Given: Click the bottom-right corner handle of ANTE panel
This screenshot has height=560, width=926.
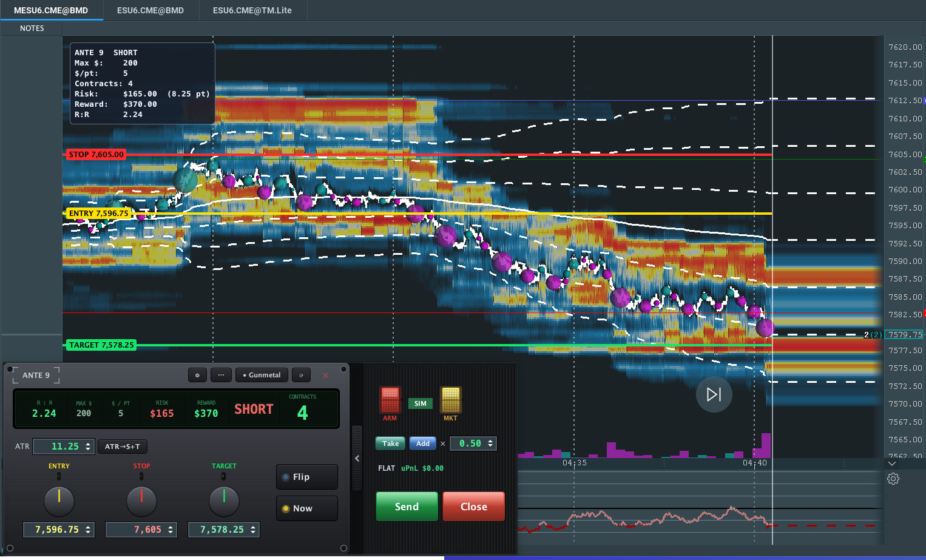Looking at the screenshot, I should pos(343,548).
